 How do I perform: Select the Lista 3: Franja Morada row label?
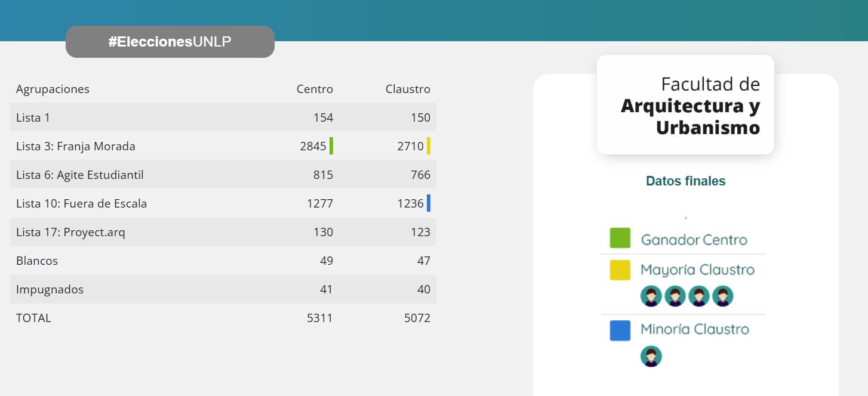[76, 146]
